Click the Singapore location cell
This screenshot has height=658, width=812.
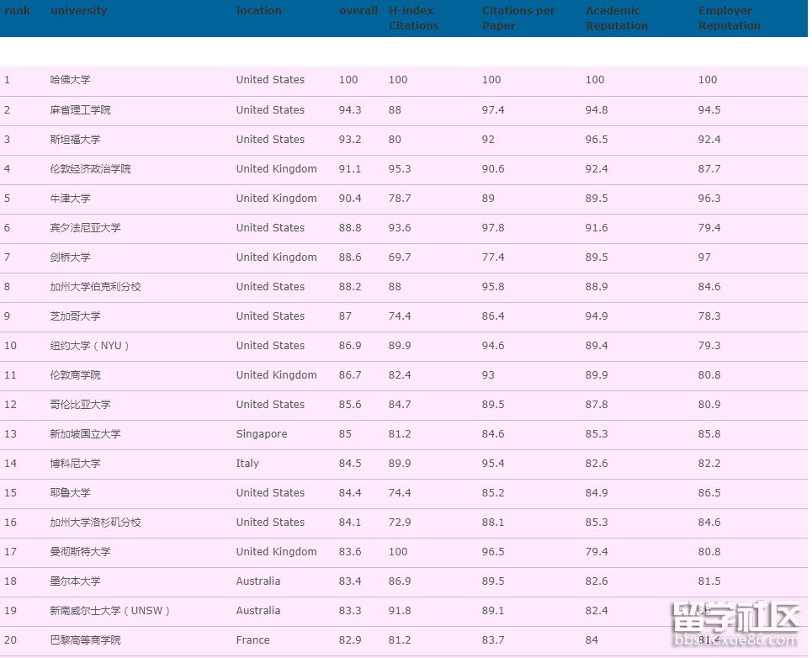click(261, 434)
